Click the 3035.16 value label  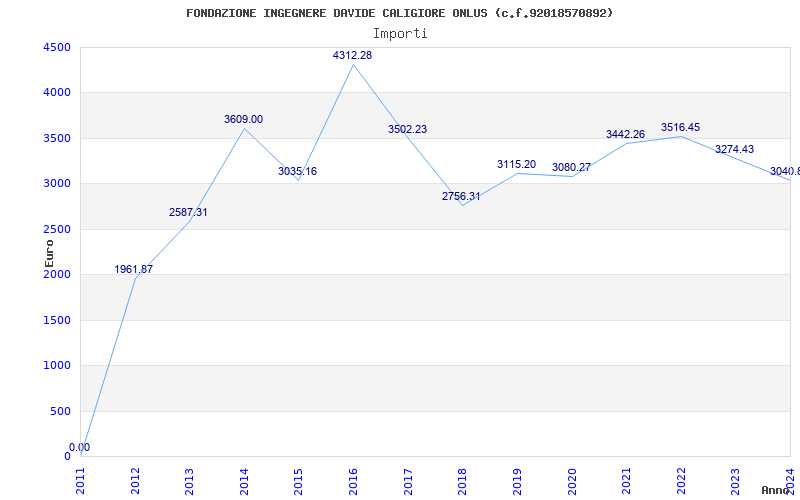297,171
